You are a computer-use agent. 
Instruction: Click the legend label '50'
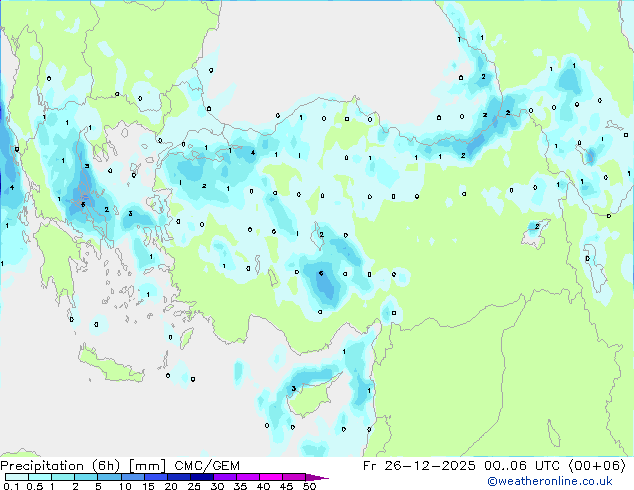point(309,486)
